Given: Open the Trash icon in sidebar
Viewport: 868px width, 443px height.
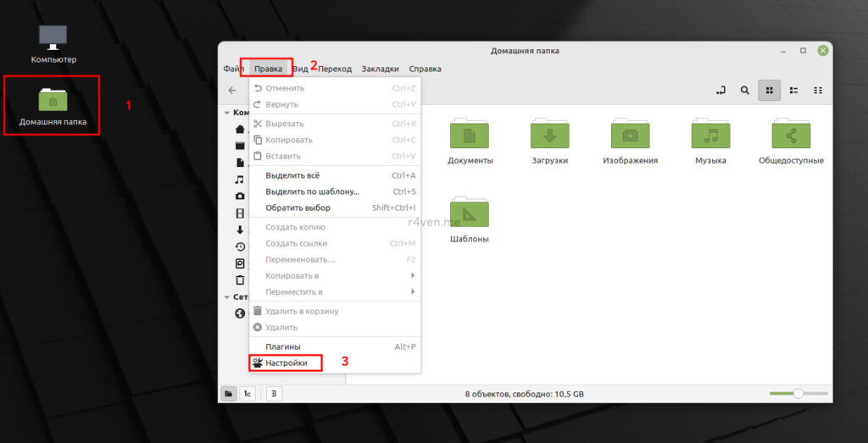Looking at the screenshot, I should 240,280.
